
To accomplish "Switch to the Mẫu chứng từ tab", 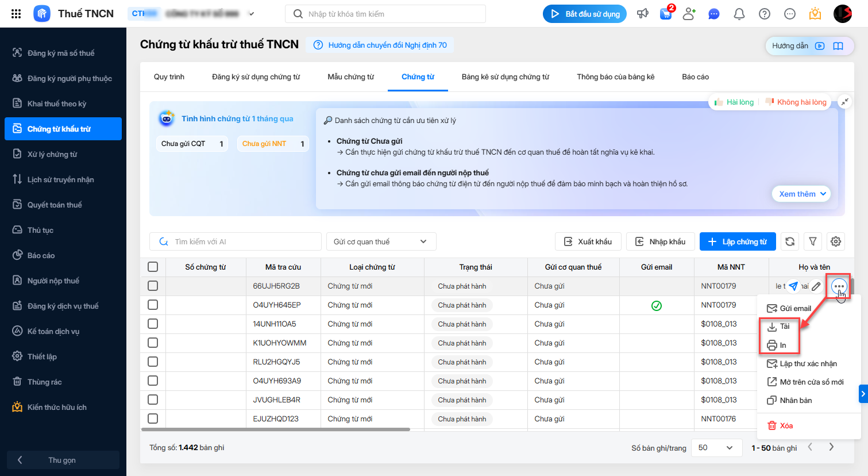I will [x=350, y=77].
